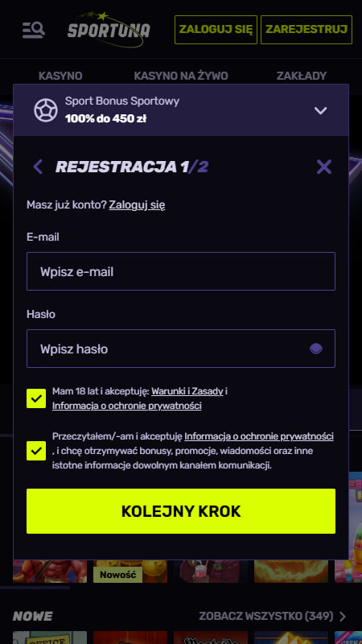Follow the Zaloguj się link
The width and height of the screenshot is (362, 644).
[137, 205]
